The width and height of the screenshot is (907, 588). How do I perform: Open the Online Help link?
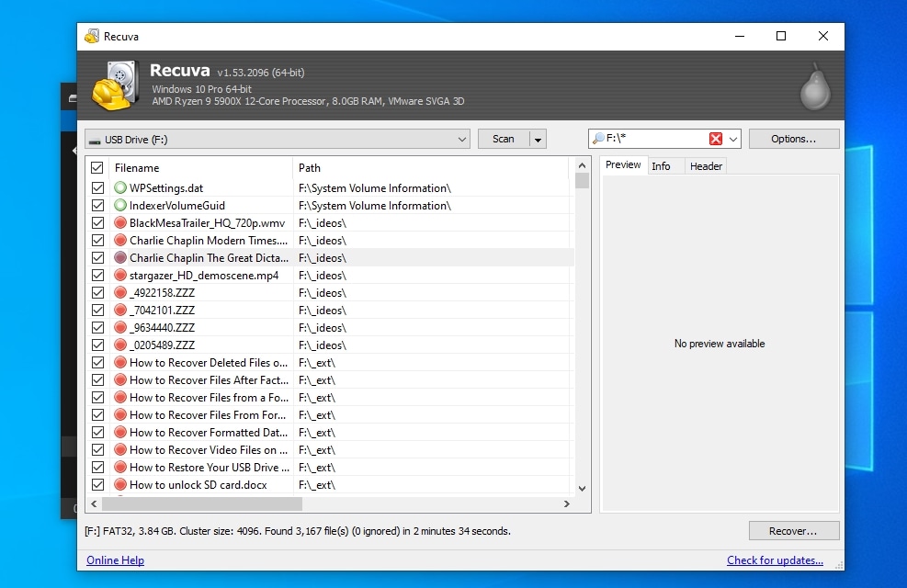[115, 560]
